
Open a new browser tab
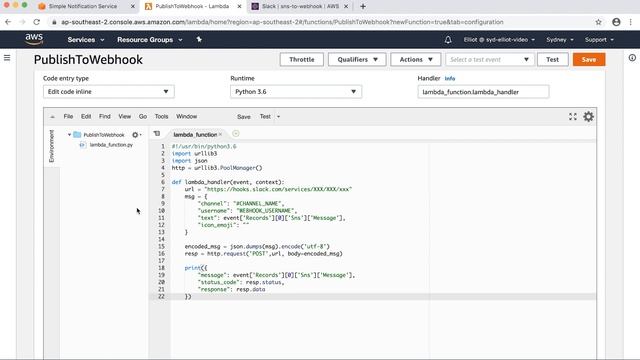click(x=362, y=7)
